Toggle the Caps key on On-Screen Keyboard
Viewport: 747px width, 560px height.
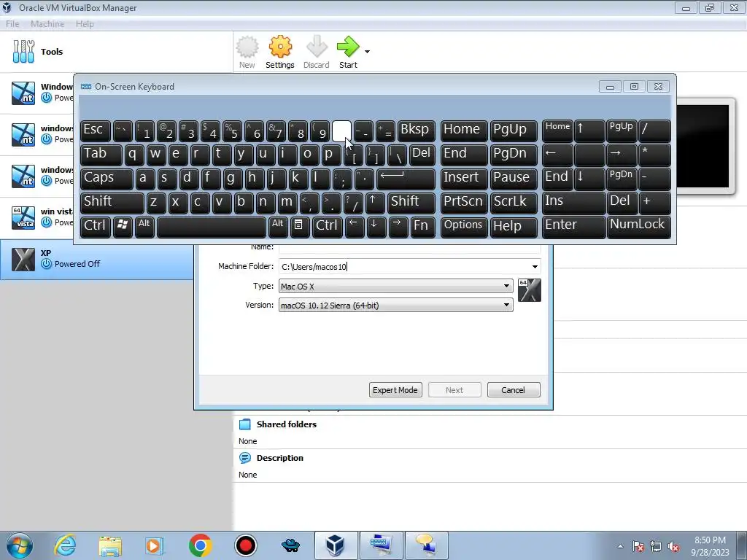(x=107, y=179)
